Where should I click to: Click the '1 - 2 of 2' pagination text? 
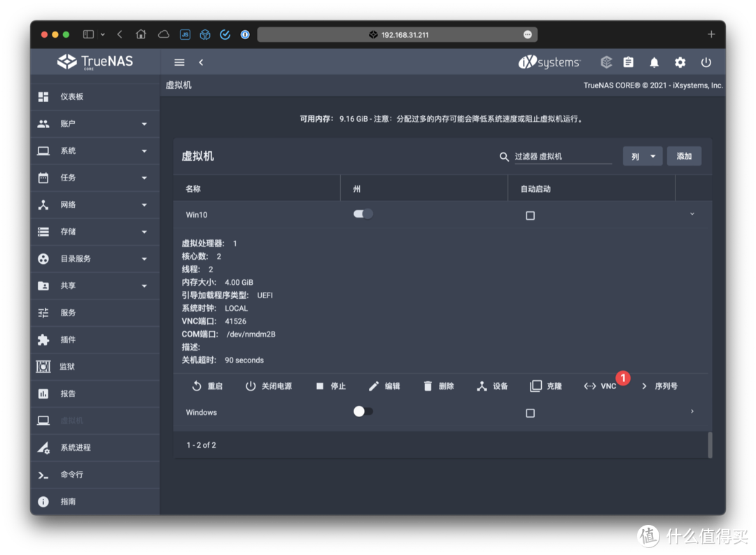tap(201, 445)
